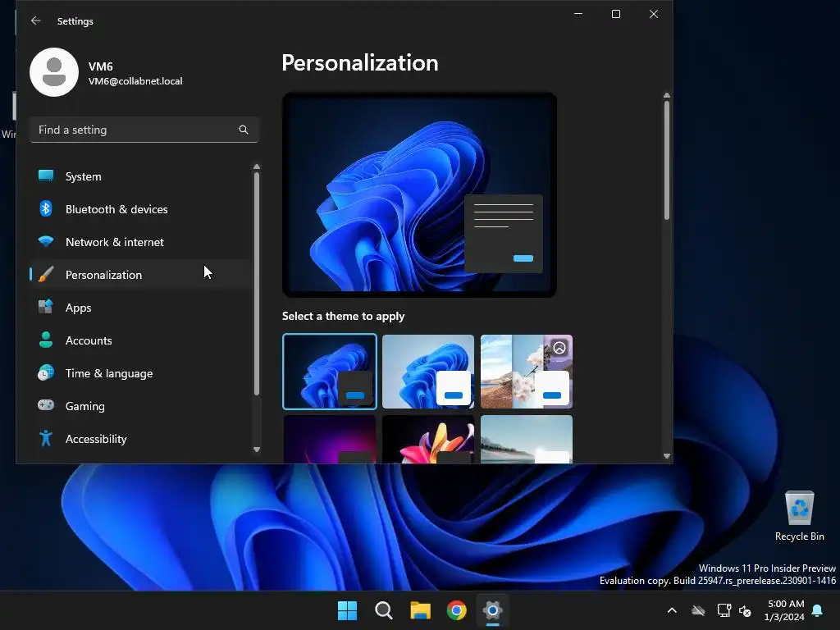Click the VM6 account name
This screenshot has width=840, height=630.
click(x=101, y=66)
